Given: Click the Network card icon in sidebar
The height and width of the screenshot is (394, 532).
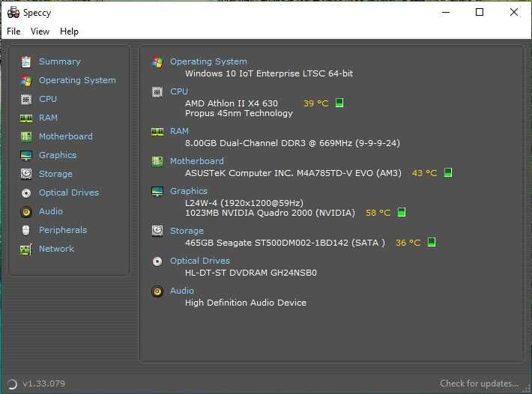Looking at the screenshot, I should [26, 249].
